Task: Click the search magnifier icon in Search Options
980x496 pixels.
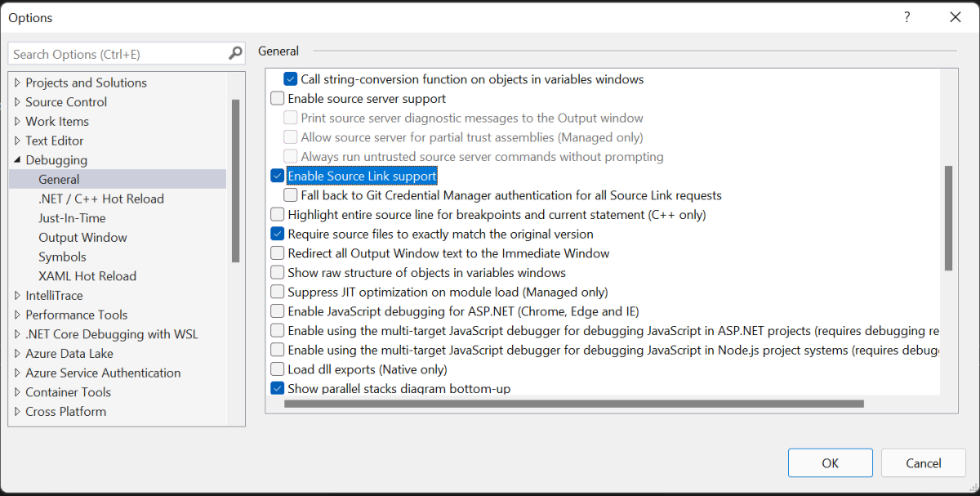Action: [235, 54]
